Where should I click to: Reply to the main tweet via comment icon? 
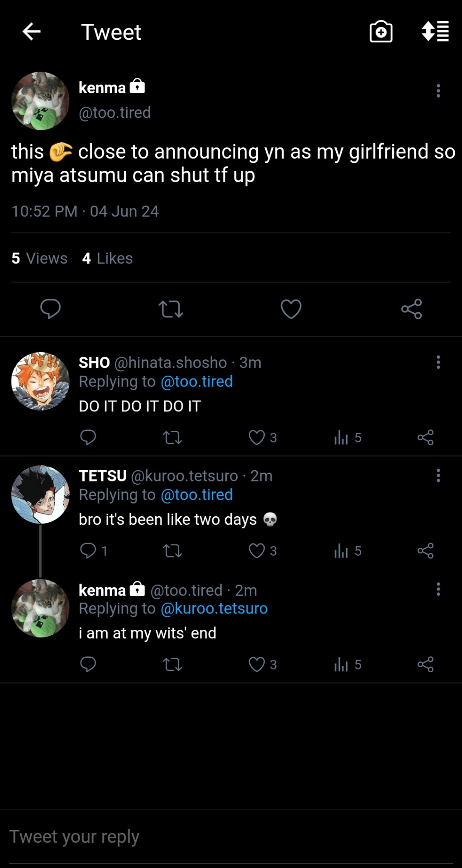(50, 309)
